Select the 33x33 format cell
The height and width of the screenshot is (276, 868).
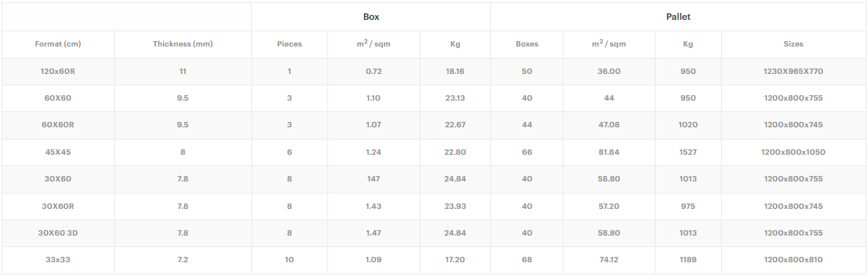[58, 260]
